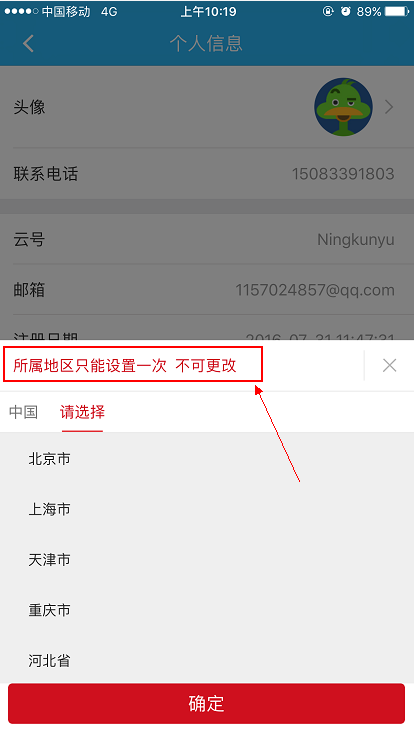
Task: Open the 联系电话 row
Action: [207, 174]
